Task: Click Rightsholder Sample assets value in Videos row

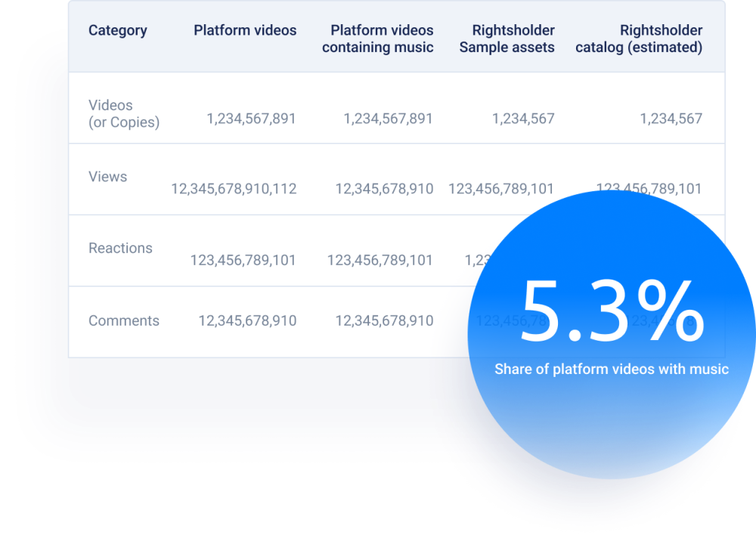Action: (x=523, y=119)
